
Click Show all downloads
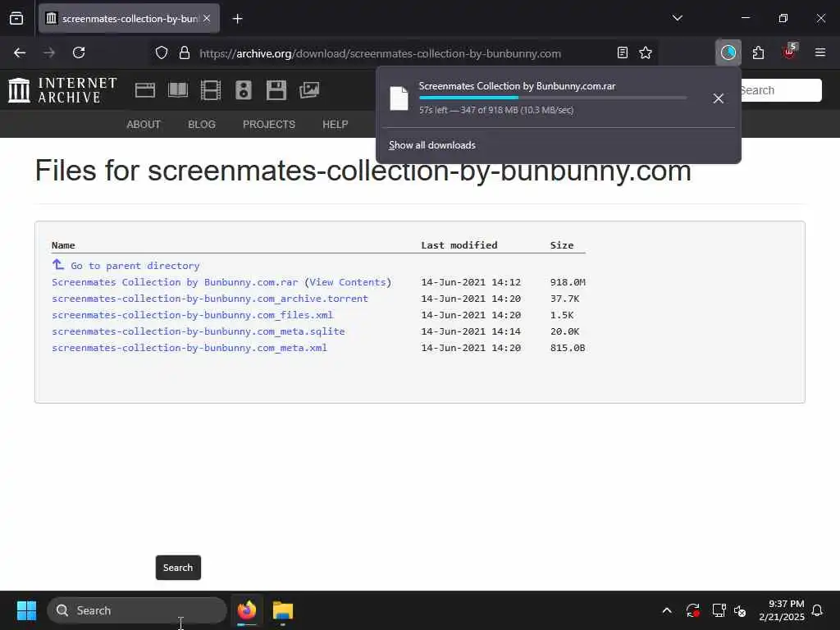tap(431, 145)
